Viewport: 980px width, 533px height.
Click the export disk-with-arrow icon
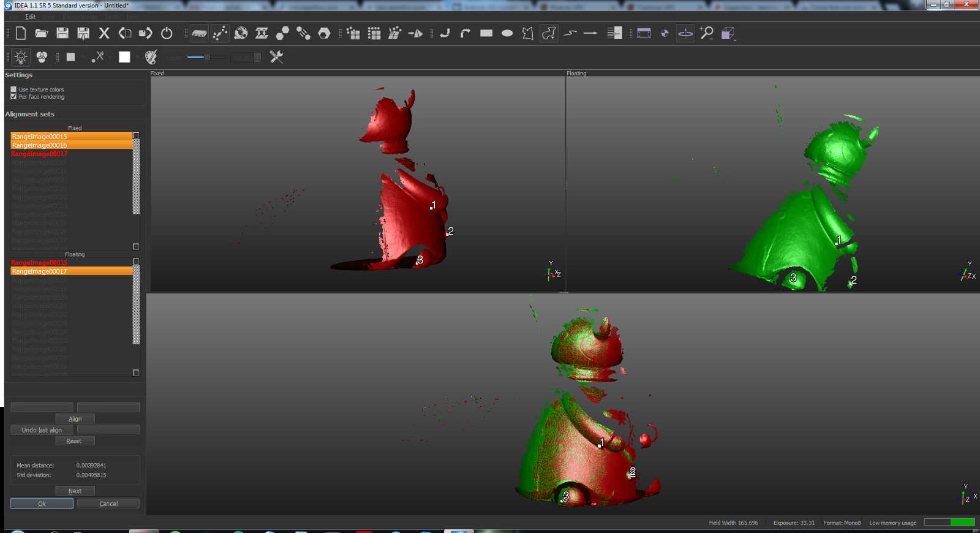(x=146, y=33)
